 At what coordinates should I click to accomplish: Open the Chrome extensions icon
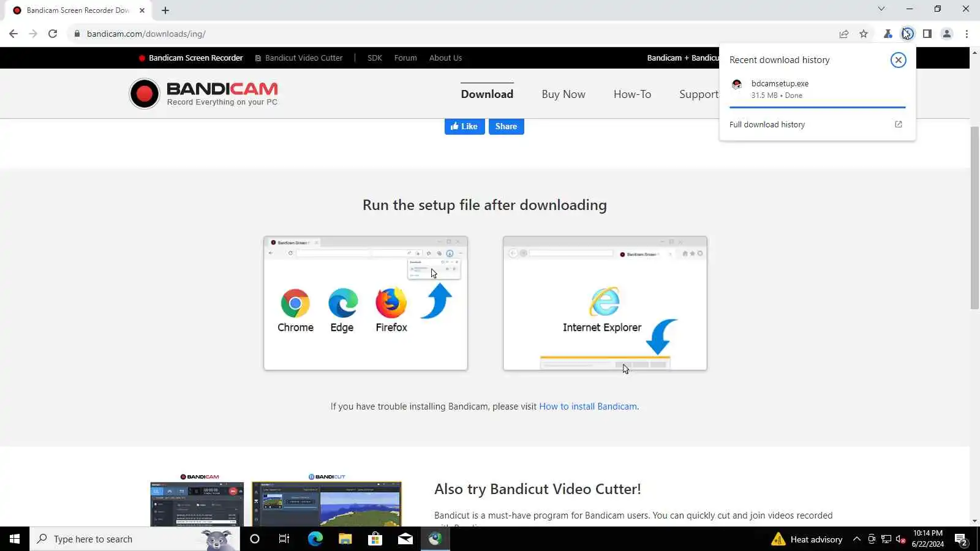tap(888, 34)
